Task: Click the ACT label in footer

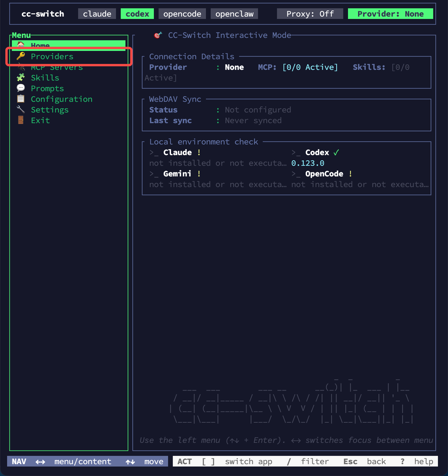Action: (x=185, y=461)
